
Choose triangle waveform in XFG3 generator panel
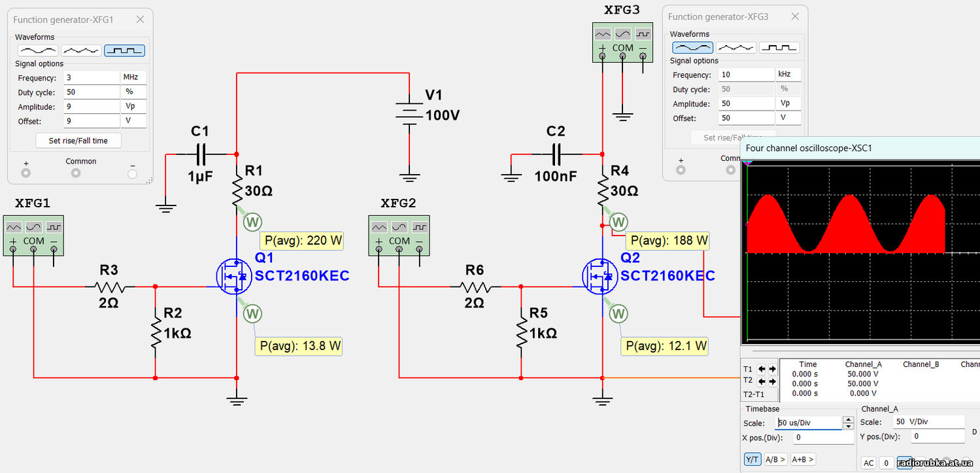pyautogui.click(x=736, y=48)
